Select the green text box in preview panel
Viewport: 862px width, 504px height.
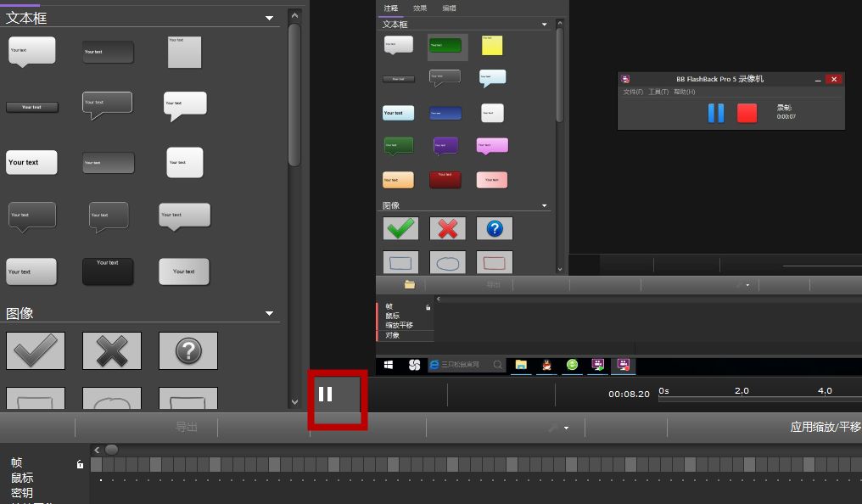pyautogui.click(x=445, y=45)
